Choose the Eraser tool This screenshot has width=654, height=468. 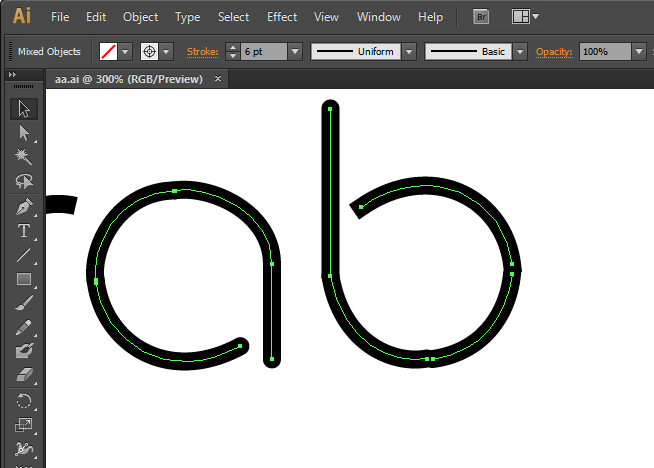tap(24, 375)
